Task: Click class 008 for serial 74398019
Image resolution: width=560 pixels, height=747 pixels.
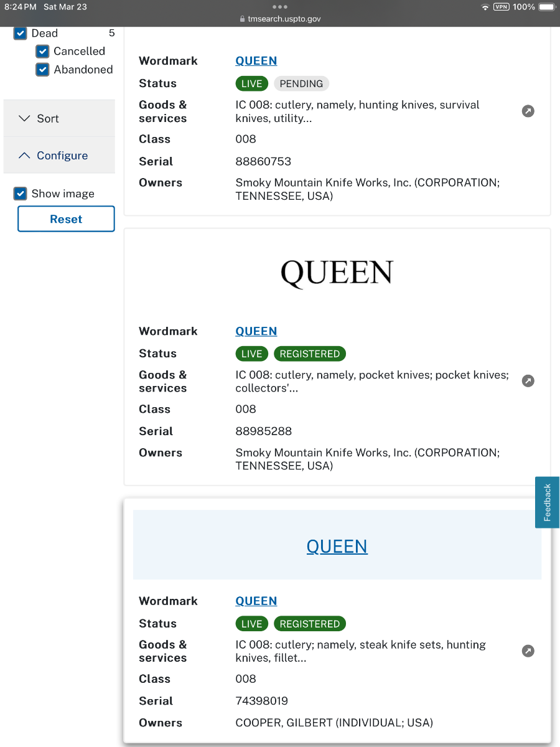Action: click(x=246, y=679)
